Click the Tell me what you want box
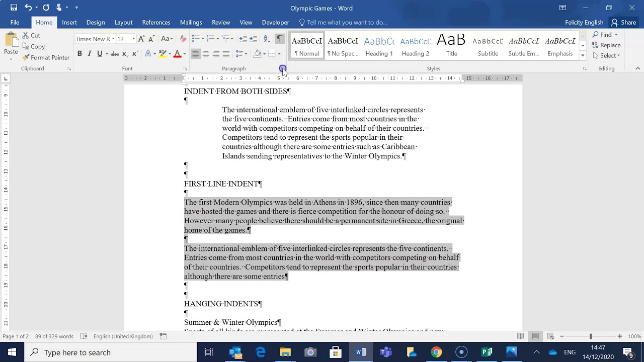644x362 pixels. pos(343,22)
